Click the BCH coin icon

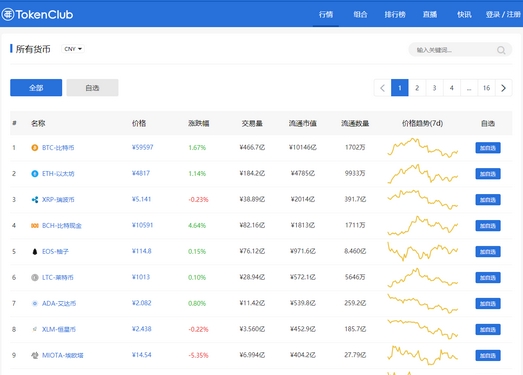[x=35, y=226]
